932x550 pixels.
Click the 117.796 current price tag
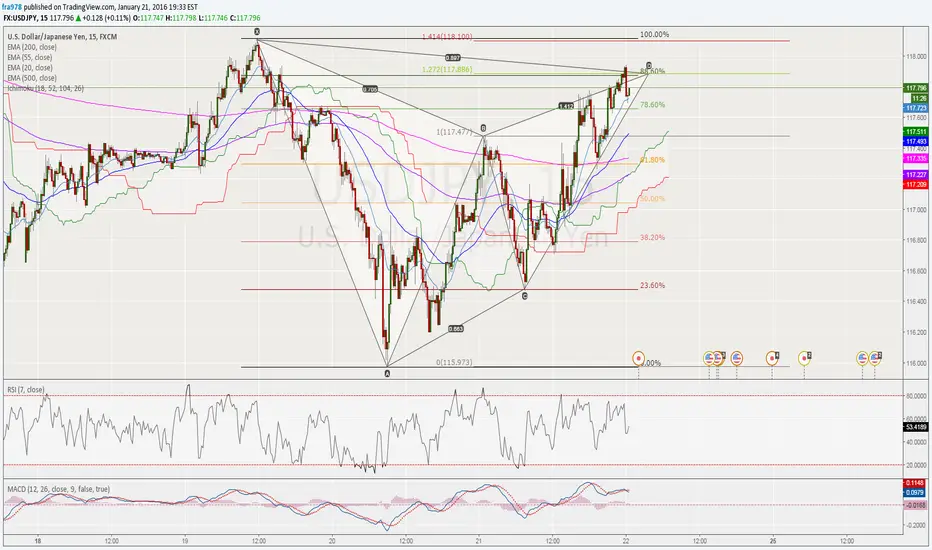tap(915, 88)
